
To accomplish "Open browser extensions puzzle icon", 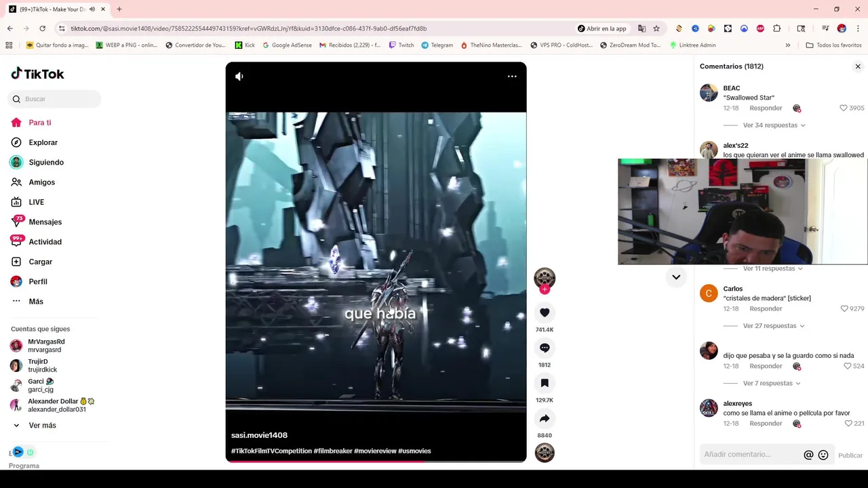I will click(x=777, y=28).
